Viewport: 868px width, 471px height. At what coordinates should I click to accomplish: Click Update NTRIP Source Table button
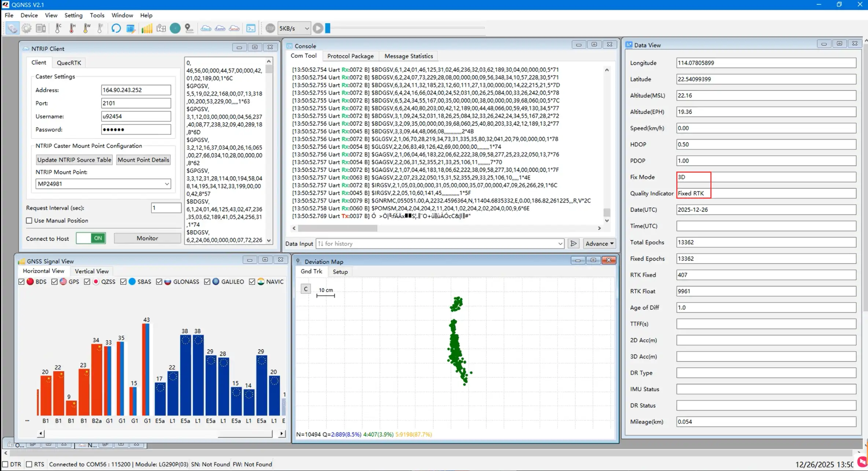pyautogui.click(x=74, y=160)
